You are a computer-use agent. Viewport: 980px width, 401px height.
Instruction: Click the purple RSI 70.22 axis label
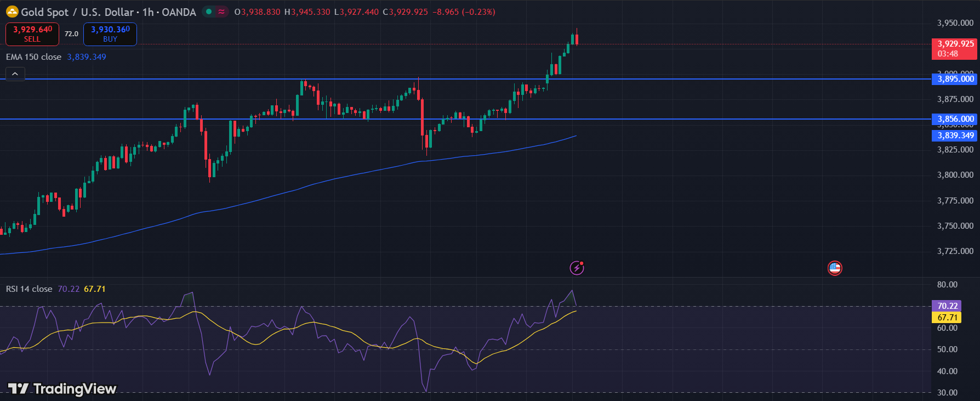point(947,306)
